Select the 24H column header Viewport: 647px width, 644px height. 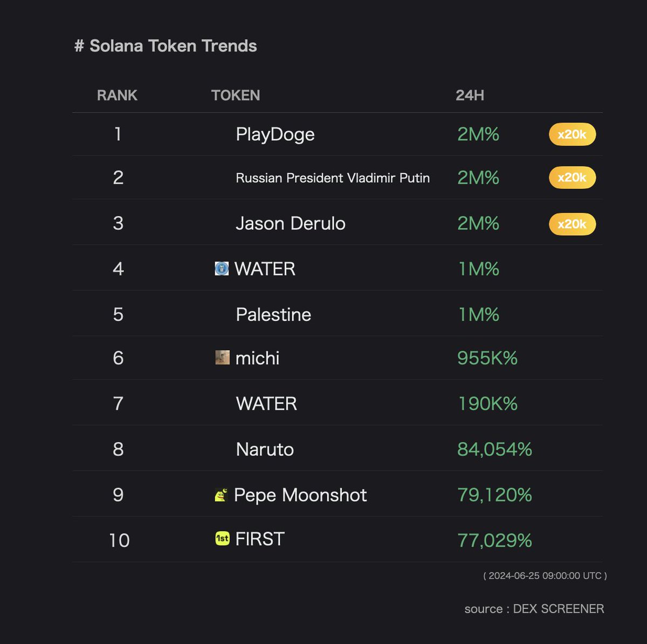(x=470, y=95)
